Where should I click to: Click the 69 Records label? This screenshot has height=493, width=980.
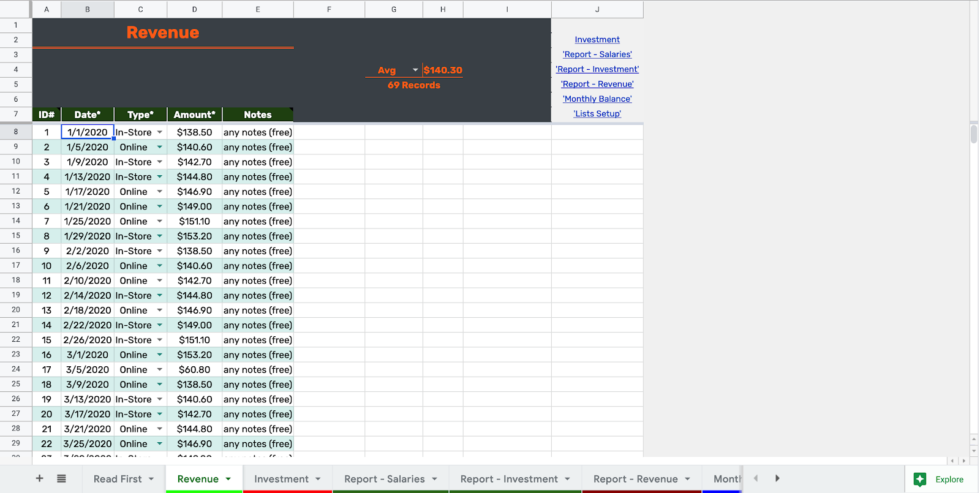pyautogui.click(x=414, y=85)
